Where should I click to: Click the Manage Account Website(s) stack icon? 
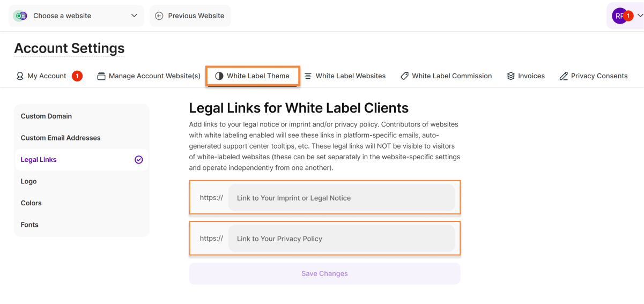coord(101,76)
